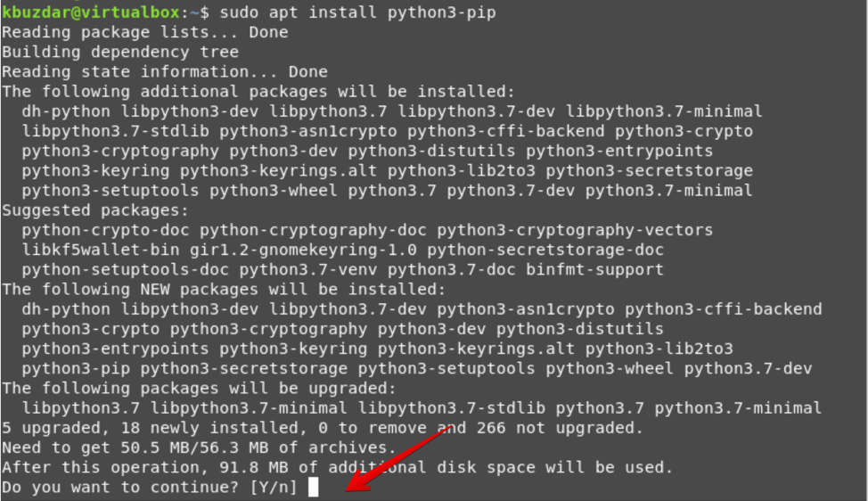
Task: Select the 'Suggested packages:' heading line
Action: coord(95,210)
